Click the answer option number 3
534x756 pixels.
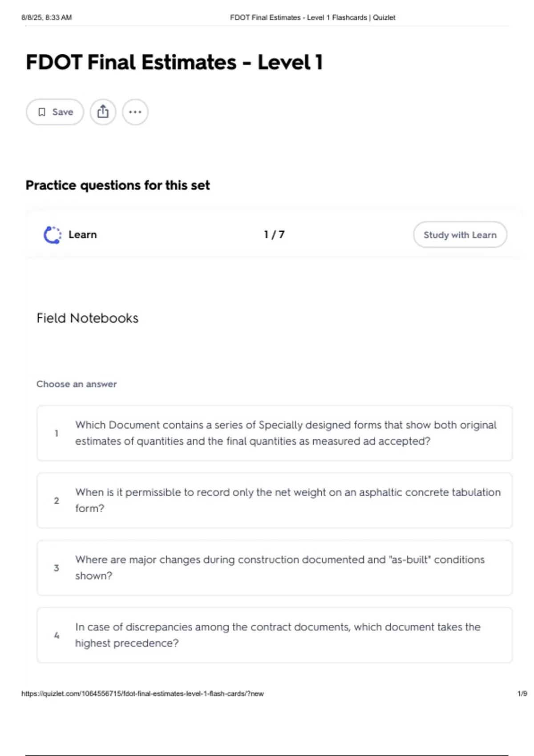[x=57, y=568]
